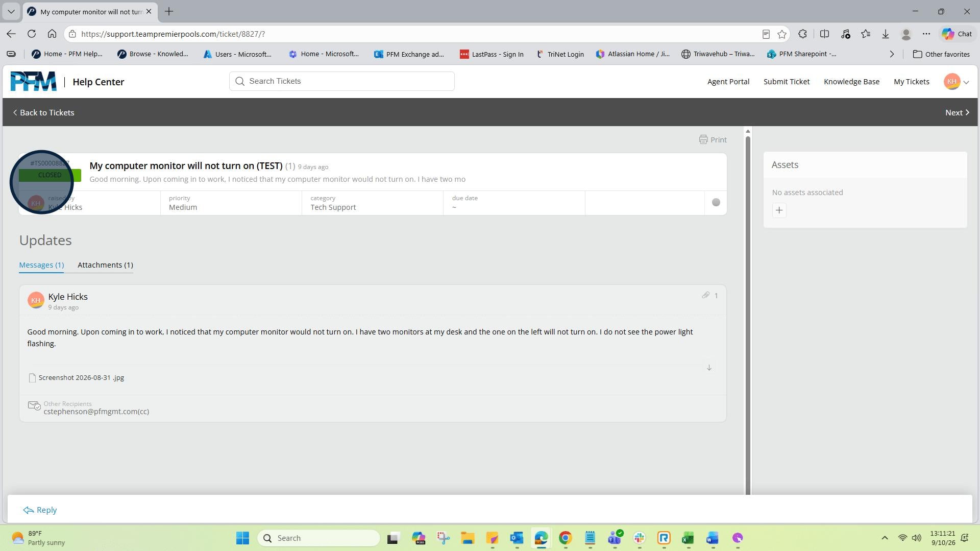Viewport: 980px width, 551px height.
Task: Refresh the browser page
Action: coord(32,34)
